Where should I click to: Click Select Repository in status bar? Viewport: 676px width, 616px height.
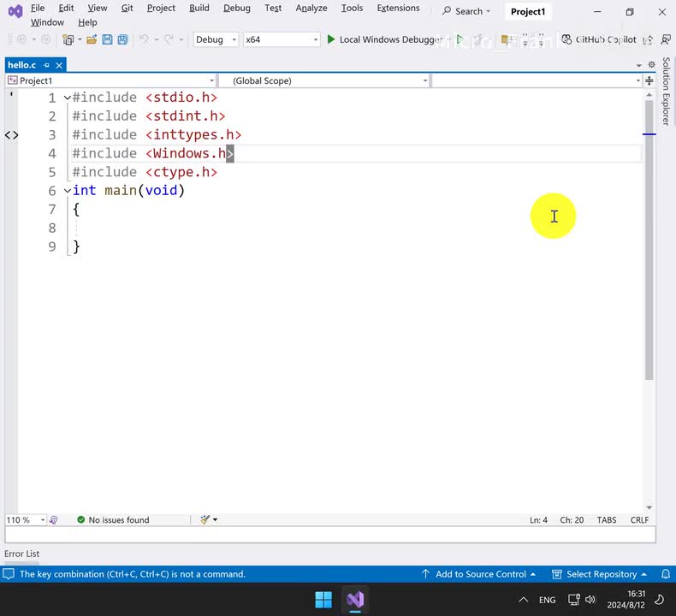pos(600,574)
